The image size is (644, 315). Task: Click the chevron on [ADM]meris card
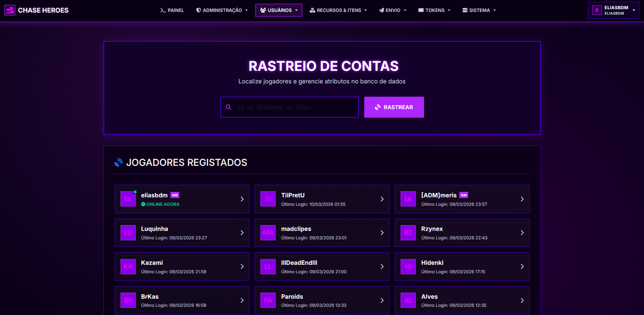point(522,199)
